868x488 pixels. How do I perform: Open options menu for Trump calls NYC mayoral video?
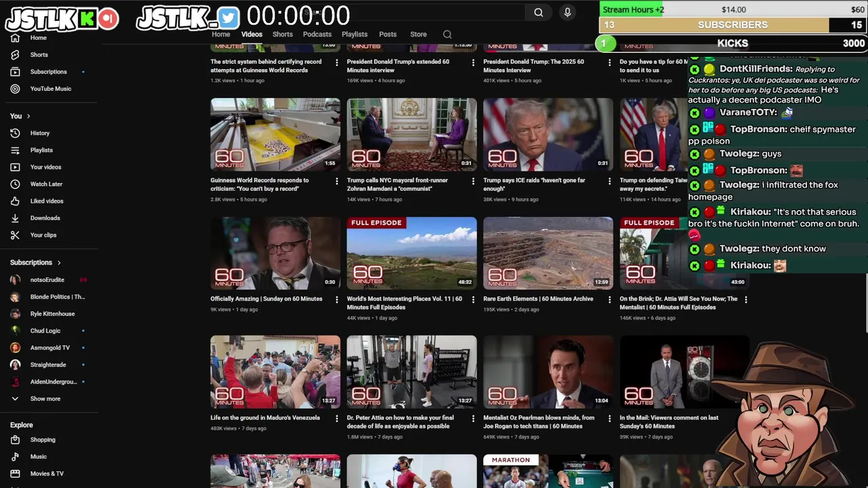(473, 181)
